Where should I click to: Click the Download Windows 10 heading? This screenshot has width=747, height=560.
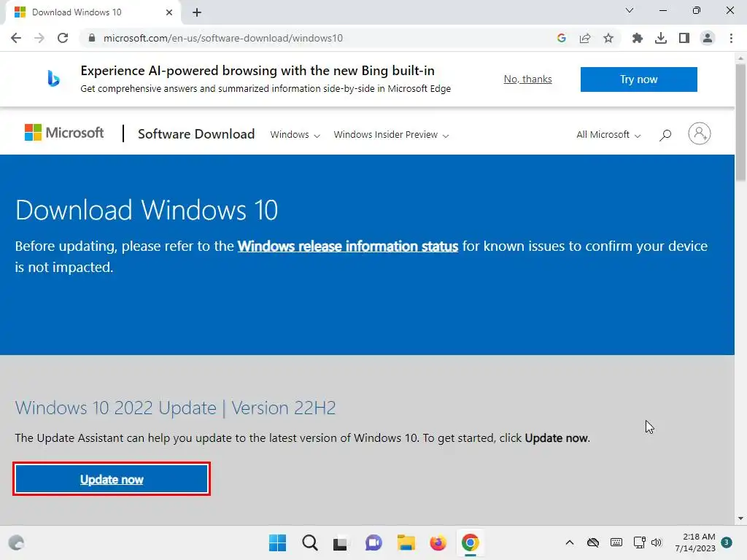coord(147,210)
